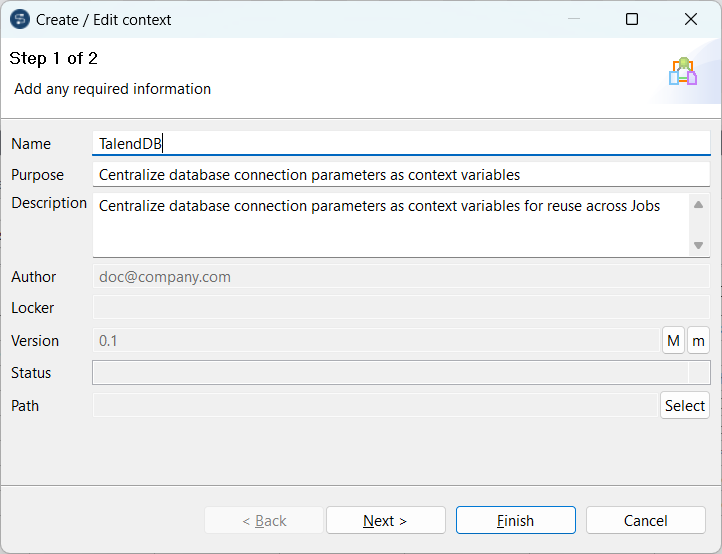The image size is (722, 554).
Task: Click the Path field
Action: [x=375, y=405]
